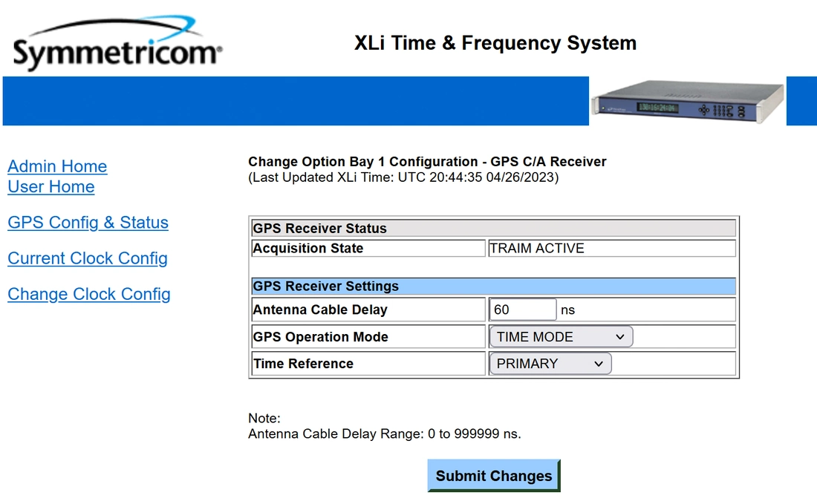Expand the Time Reference PRIMARY dropdown
This screenshot has width=817, height=504.
pyautogui.click(x=550, y=364)
